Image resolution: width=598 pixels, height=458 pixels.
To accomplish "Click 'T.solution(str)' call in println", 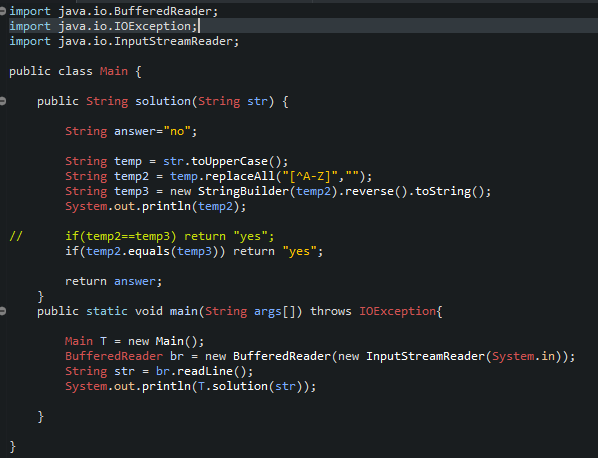I will point(250,386).
